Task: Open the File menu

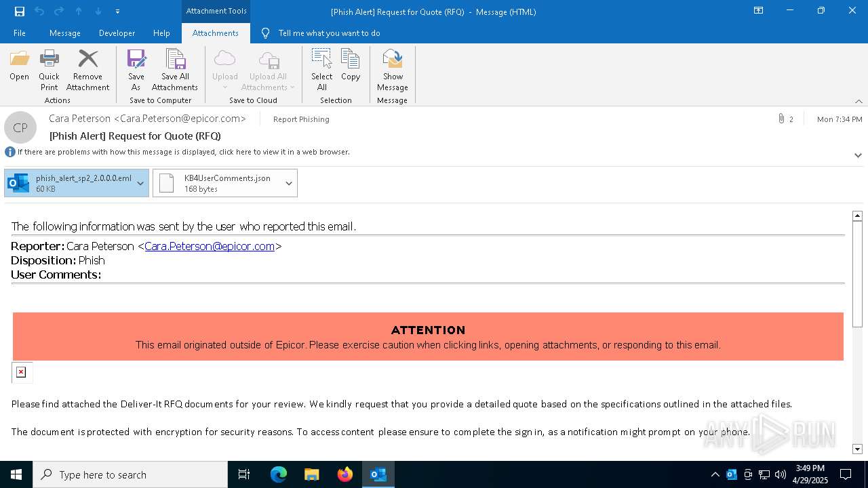Action: tap(20, 33)
